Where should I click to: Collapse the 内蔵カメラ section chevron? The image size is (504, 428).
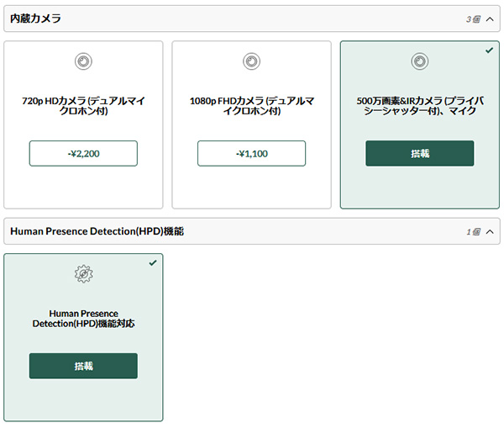click(490, 19)
